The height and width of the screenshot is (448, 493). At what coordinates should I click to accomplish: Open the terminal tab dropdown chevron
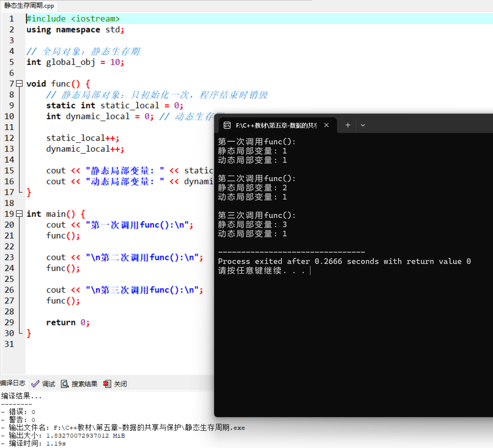click(x=363, y=125)
